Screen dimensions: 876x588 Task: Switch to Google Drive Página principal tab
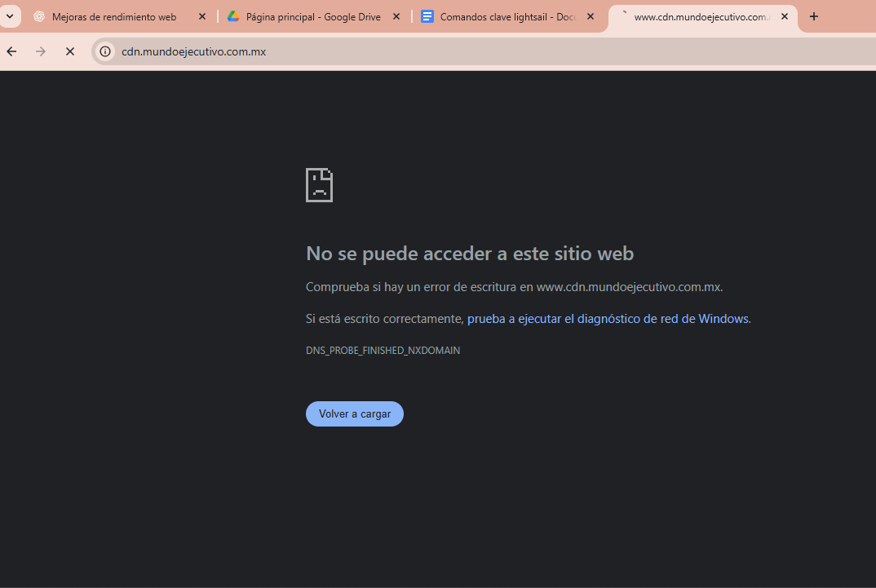click(x=312, y=16)
